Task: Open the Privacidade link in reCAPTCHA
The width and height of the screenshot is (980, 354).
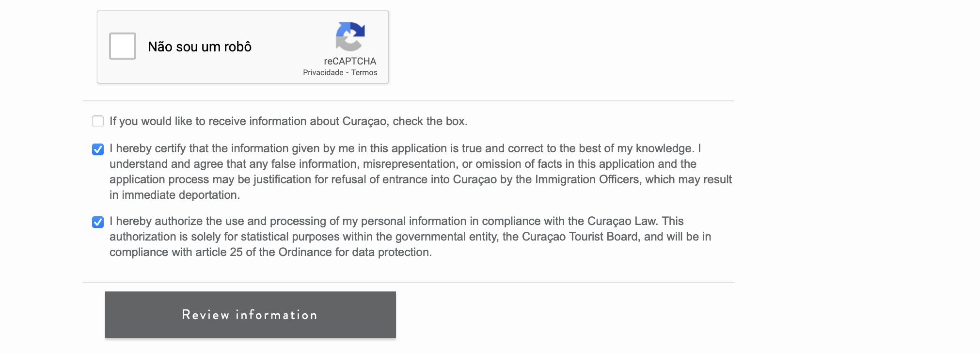Action: pyautogui.click(x=323, y=72)
